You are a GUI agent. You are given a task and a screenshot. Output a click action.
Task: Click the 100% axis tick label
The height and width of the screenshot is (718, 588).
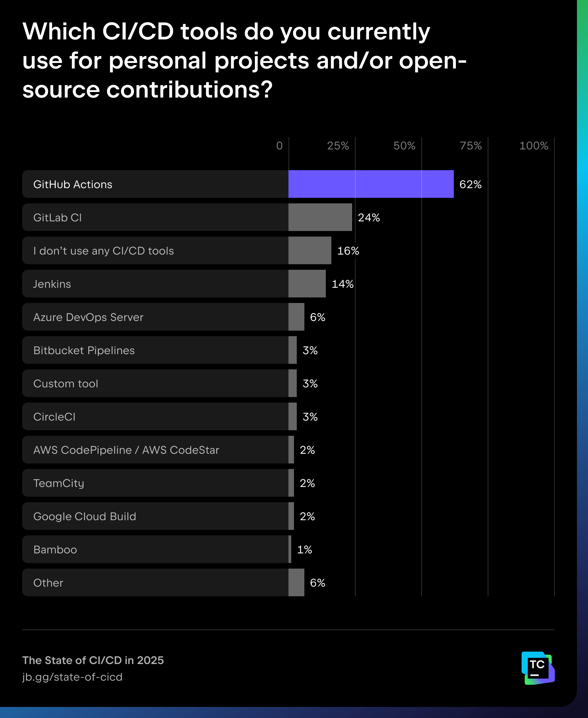[x=533, y=146]
